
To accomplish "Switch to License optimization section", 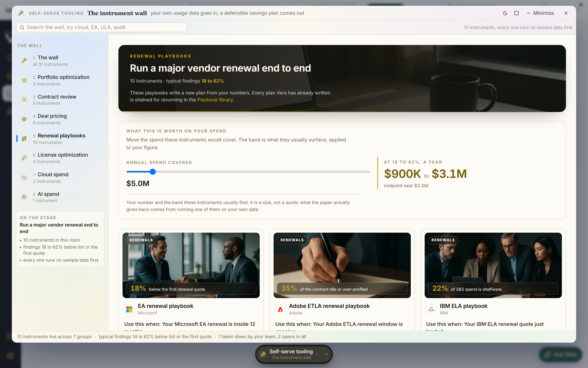I will (x=60, y=158).
